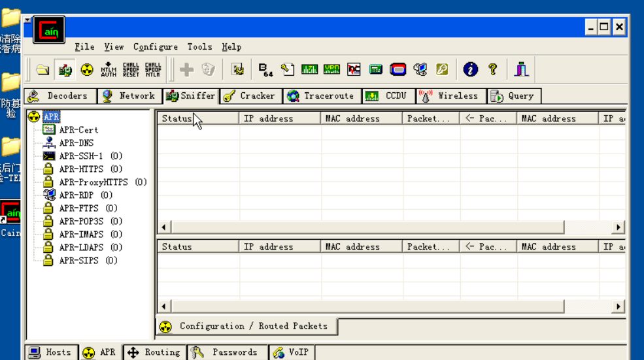Screen dimensions: 644x360
Task: Click the NTLM AUTH toolbar icon
Action: [109, 70]
